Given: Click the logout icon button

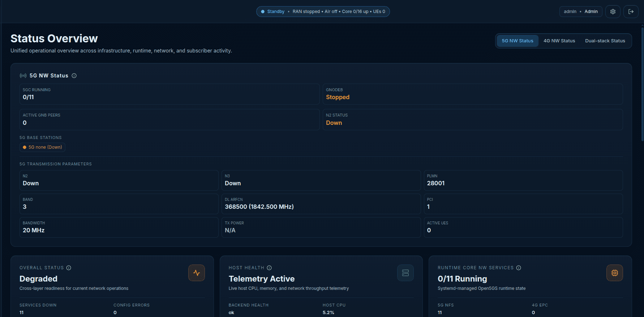Looking at the screenshot, I should pos(631,12).
